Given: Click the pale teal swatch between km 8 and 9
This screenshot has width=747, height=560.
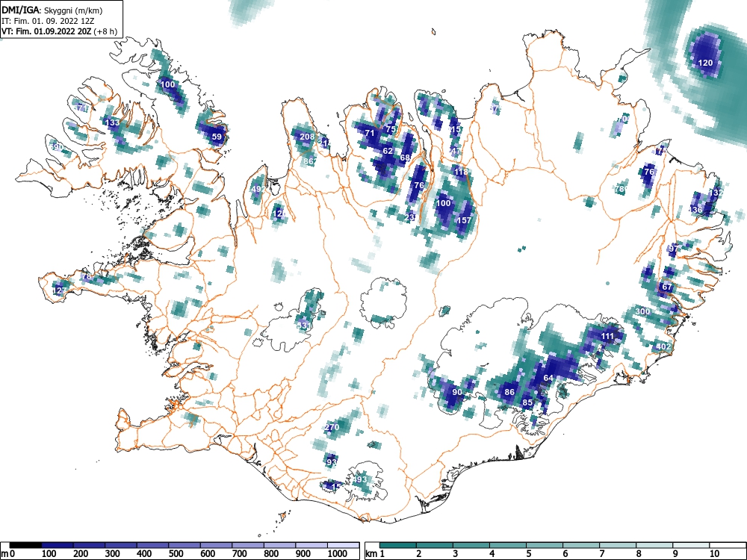Looking at the screenshot, I should (x=654, y=545).
